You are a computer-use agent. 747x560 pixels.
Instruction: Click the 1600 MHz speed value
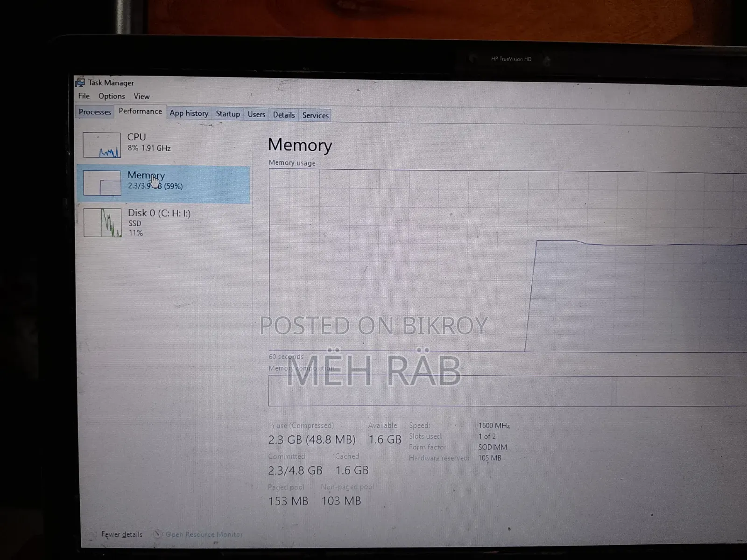point(494,426)
